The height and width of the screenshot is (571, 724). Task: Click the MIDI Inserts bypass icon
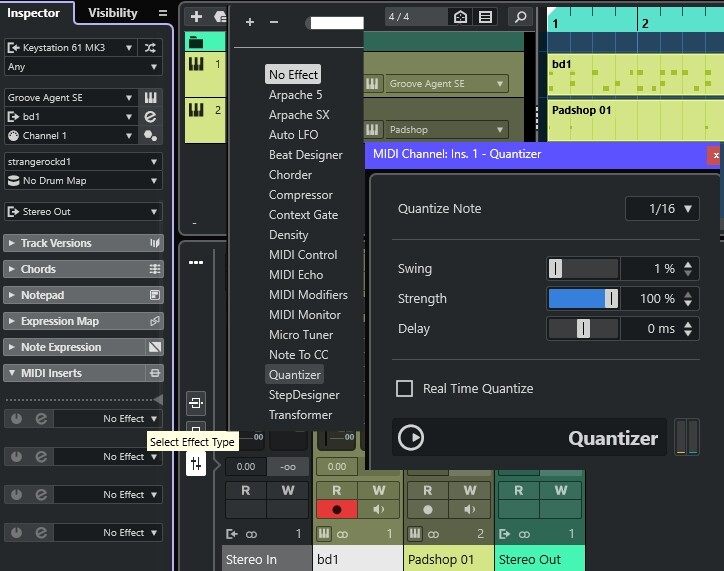pyautogui.click(x=155, y=373)
